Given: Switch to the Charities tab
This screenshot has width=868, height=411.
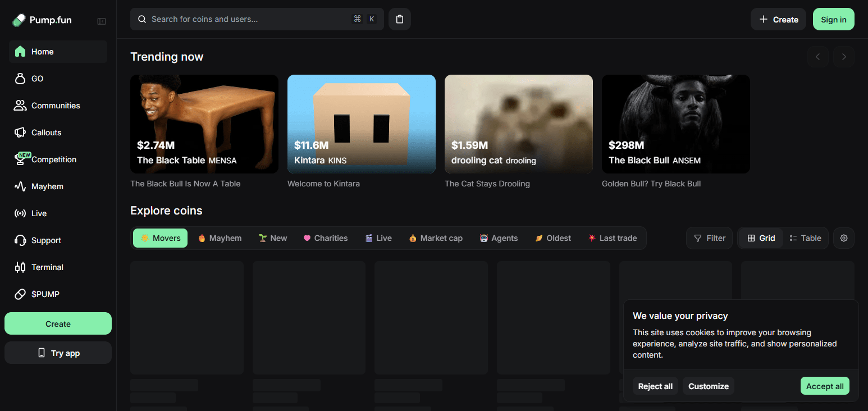Looking at the screenshot, I should coord(326,238).
